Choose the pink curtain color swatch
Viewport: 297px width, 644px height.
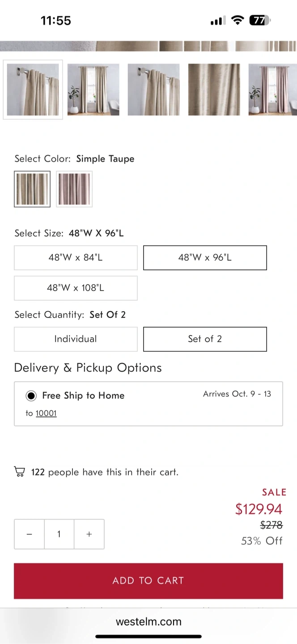coord(74,189)
